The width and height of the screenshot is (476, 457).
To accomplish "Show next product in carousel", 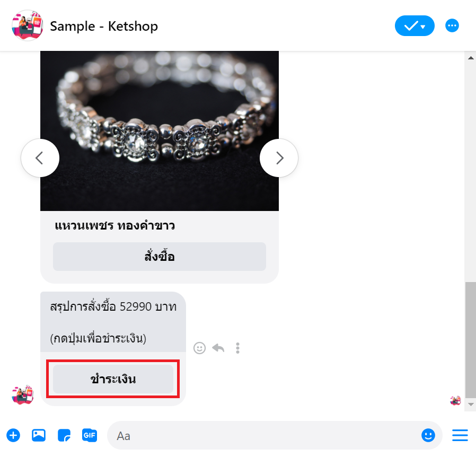I will pyautogui.click(x=279, y=158).
